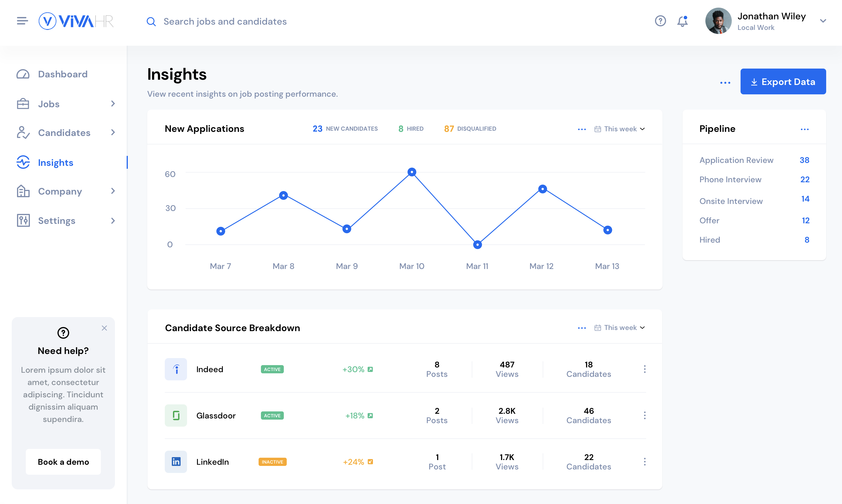Click the +30% trend arrow icon for Indeed
Image resolution: width=842 pixels, height=504 pixels.
coord(370,369)
